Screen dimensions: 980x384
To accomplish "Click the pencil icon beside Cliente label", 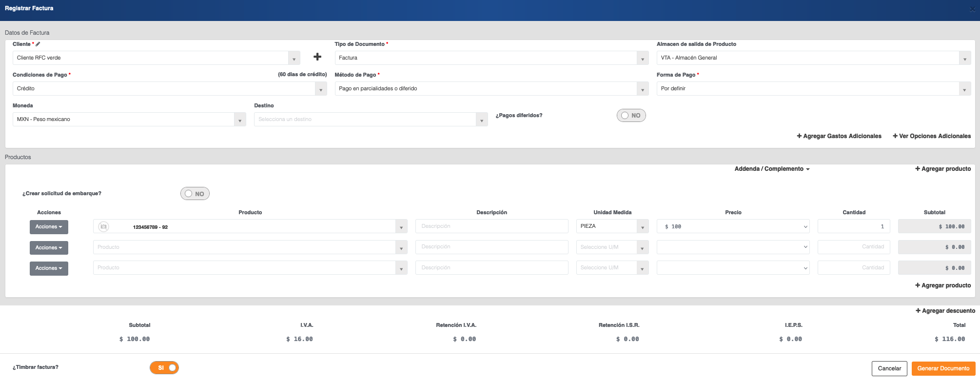I will tap(38, 44).
